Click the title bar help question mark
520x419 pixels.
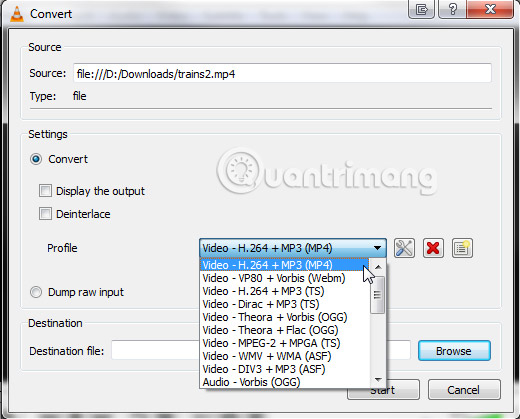coord(452,9)
